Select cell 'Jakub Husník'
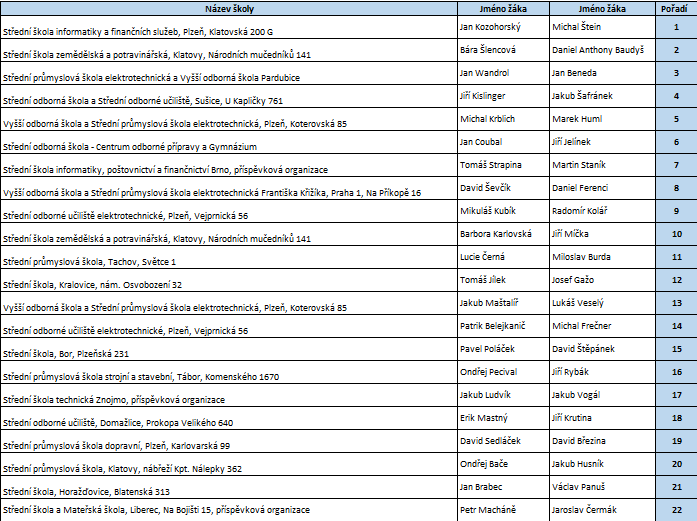This screenshot has width=697, height=521. tap(602, 465)
